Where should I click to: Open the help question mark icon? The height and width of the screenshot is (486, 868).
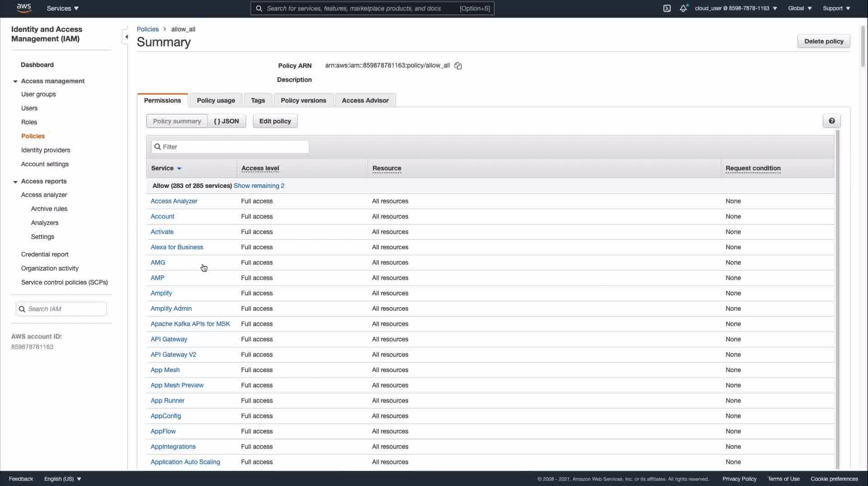pyautogui.click(x=832, y=121)
